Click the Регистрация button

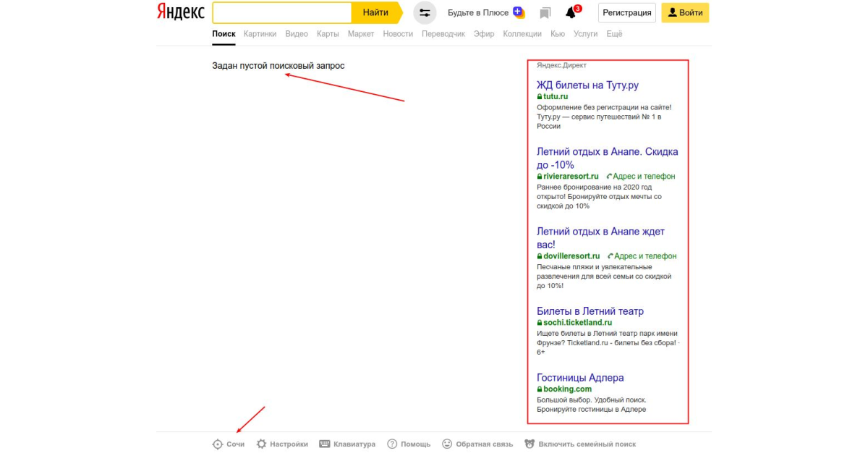click(627, 12)
